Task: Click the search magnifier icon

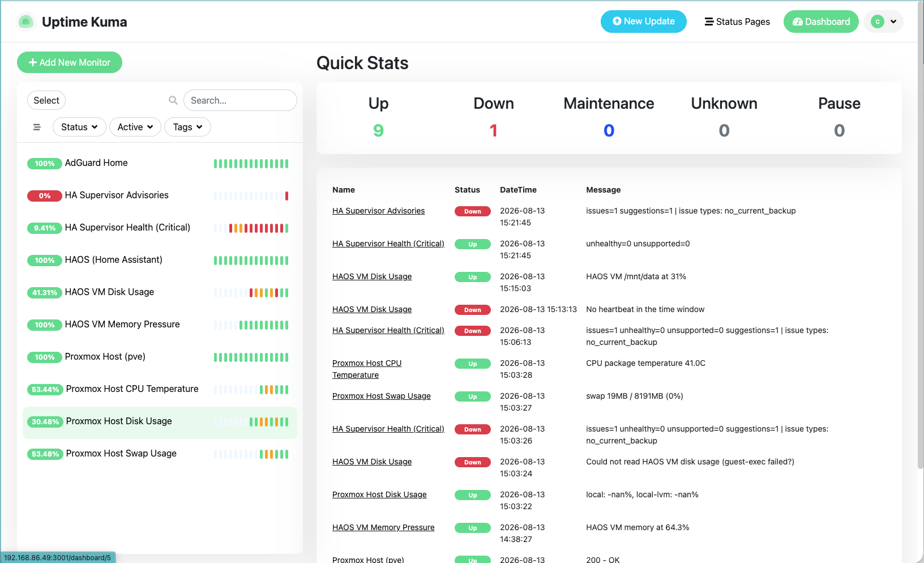Action: tap(173, 100)
